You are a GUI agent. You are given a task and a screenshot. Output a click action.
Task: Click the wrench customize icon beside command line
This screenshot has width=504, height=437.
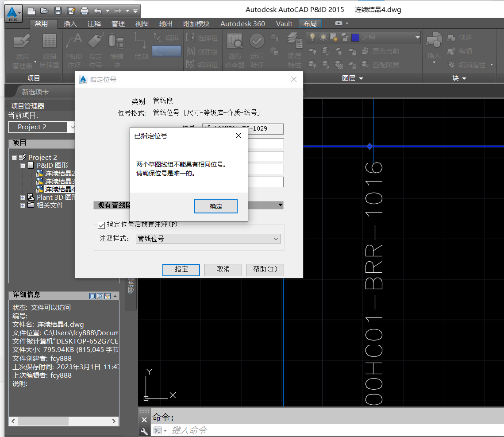click(x=144, y=431)
